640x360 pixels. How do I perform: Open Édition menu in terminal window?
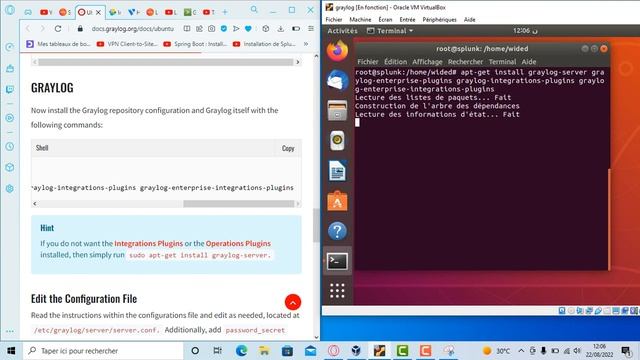point(395,62)
